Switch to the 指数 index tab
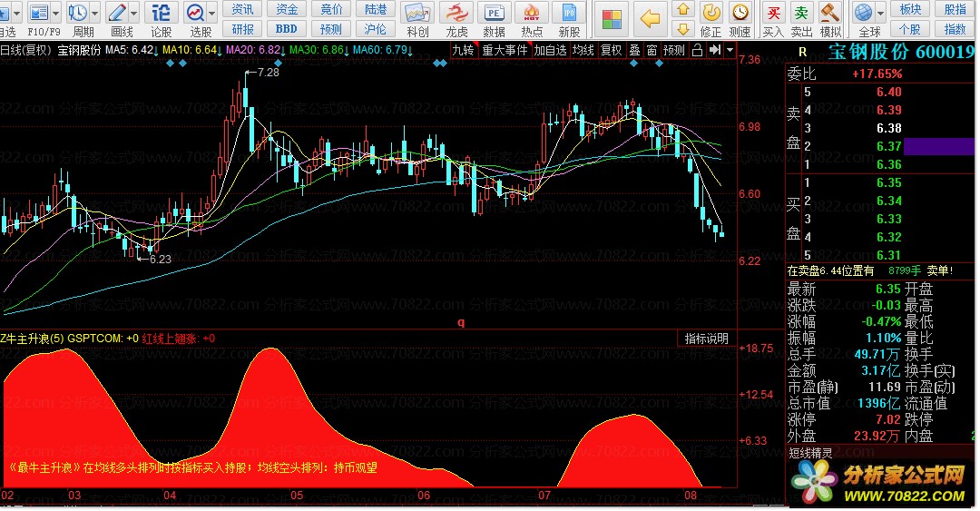The image size is (980, 511). [x=955, y=29]
